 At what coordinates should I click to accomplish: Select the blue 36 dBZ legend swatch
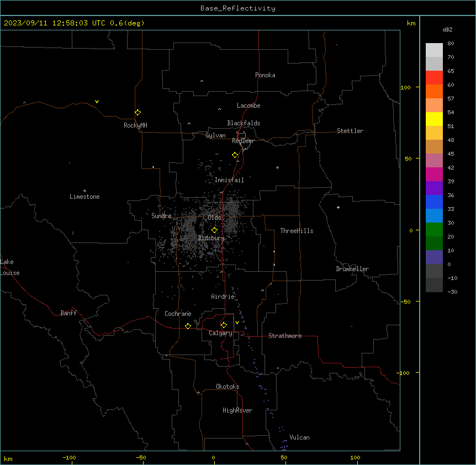tap(434, 202)
